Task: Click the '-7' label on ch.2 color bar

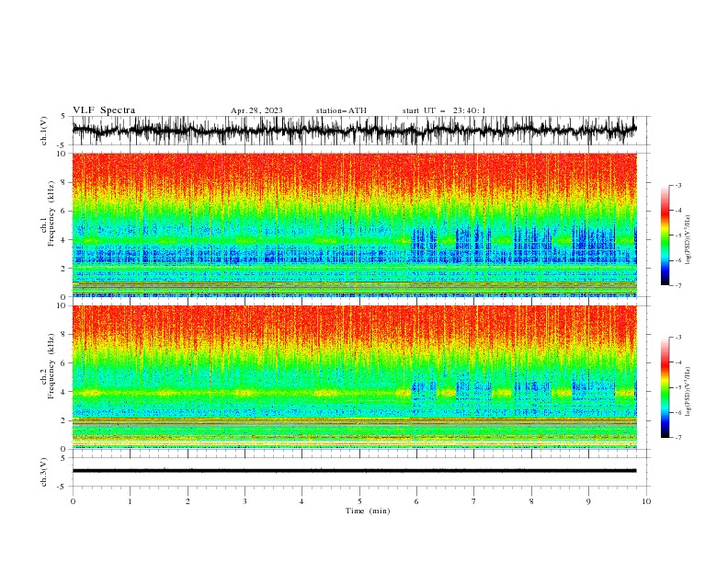Action: 678,438
